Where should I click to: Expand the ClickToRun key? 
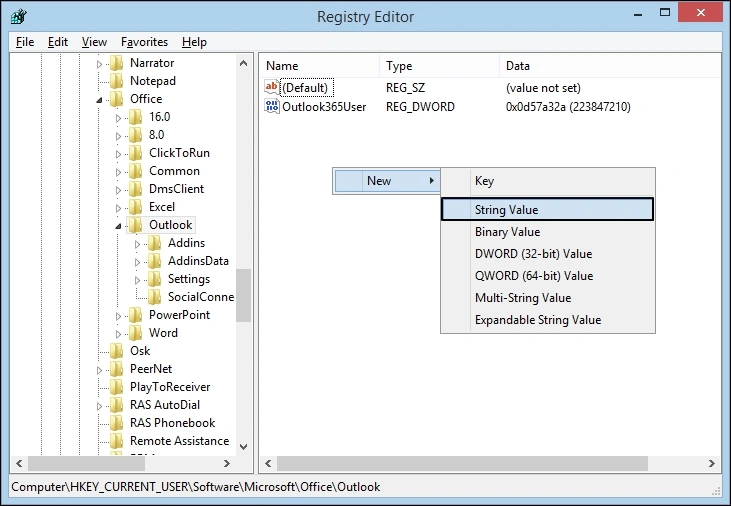118,154
